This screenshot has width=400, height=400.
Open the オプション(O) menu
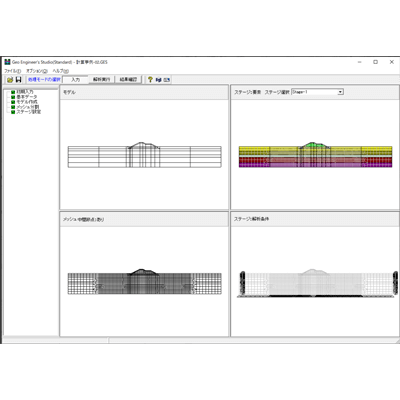click(x=37, y=71)
